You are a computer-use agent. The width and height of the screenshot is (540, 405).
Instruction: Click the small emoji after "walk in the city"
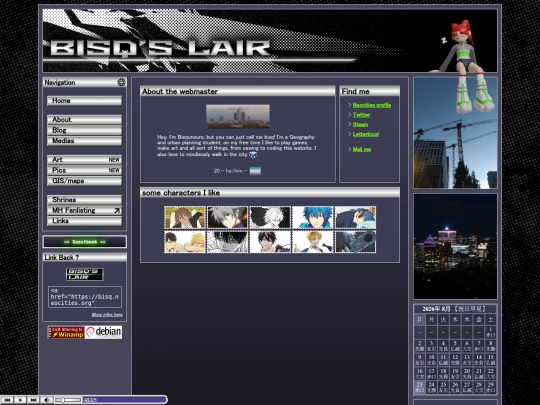tap(253, 155)
